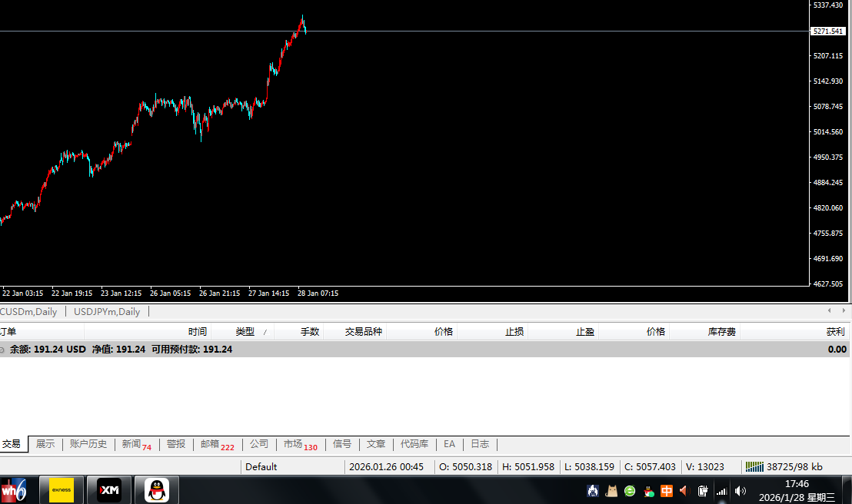Open the 账户历史 tab
The height and width of the screenshot is (504, 852).
coord(88,444)
